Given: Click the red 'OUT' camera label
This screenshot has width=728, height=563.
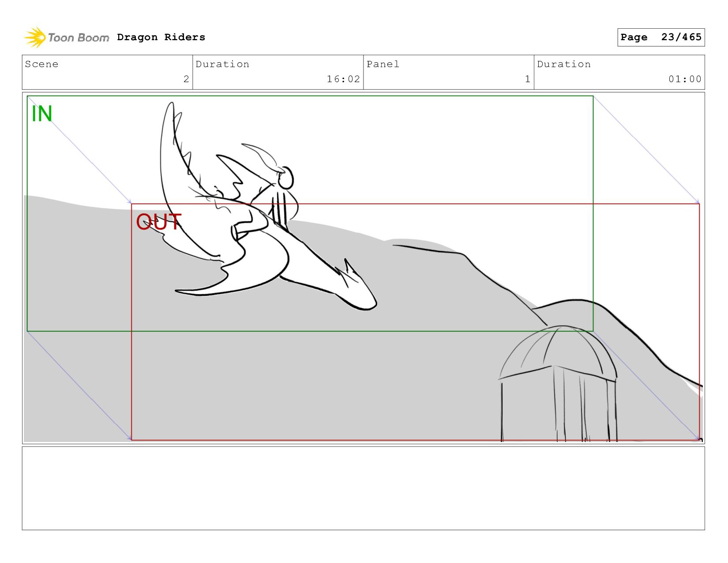Looking at the screenshot, I should coord(159,222).
